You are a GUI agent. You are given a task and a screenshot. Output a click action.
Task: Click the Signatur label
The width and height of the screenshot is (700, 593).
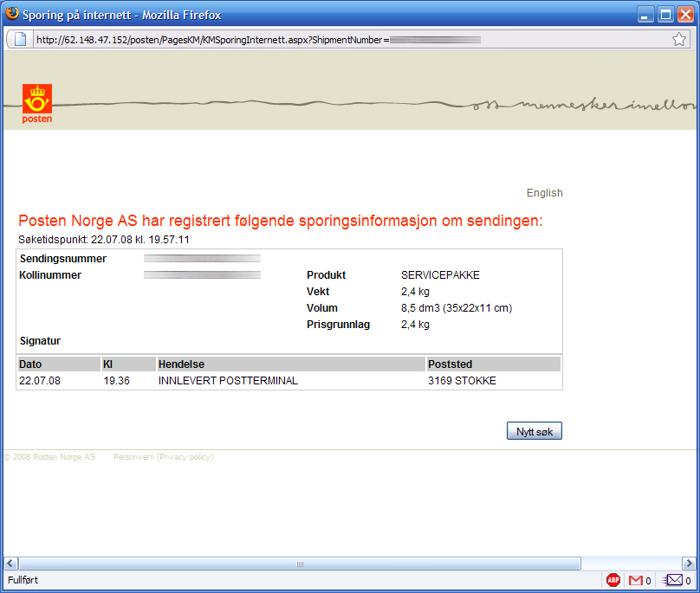(40, 341)
